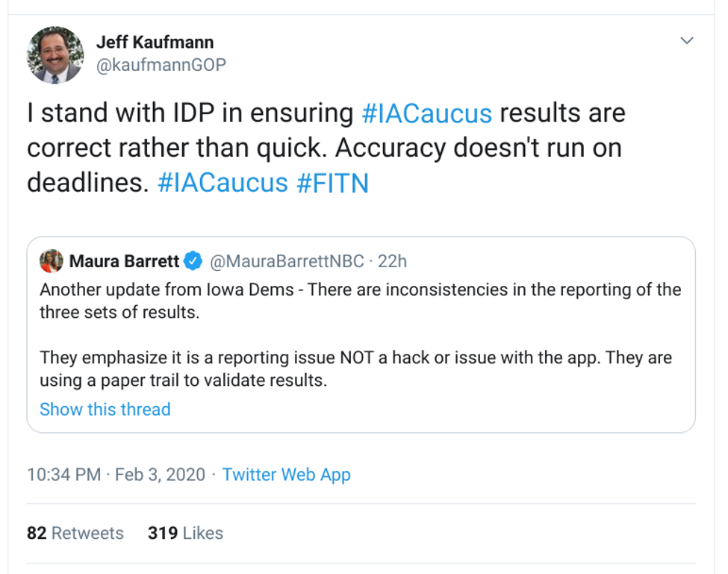Open the quoted tweet's 22h timestamp

tap(392, 261)
